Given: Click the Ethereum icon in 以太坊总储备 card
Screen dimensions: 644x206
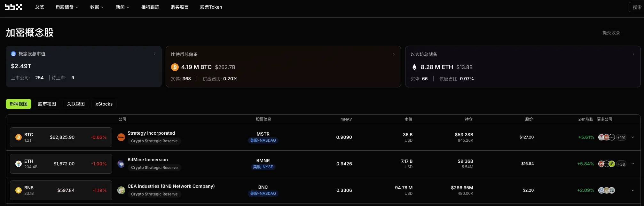Looking at the screenshot, I should coord(414,67).
